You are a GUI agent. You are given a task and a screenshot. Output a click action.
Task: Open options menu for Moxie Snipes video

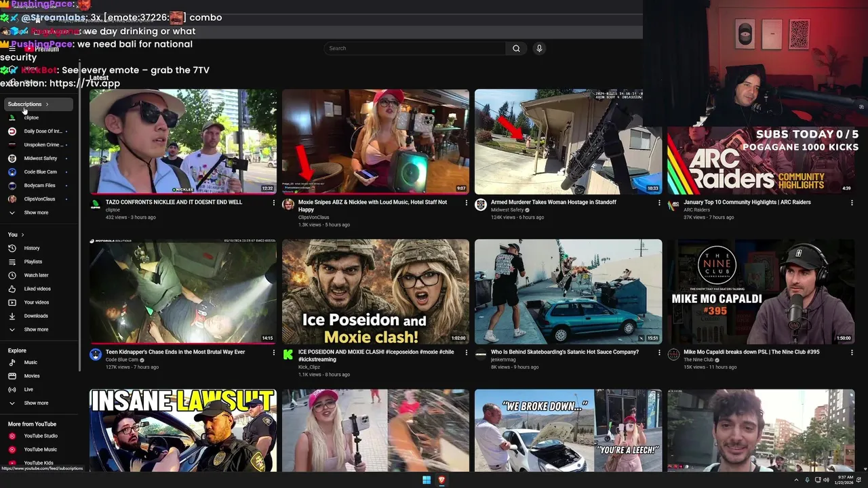(467, 203)
